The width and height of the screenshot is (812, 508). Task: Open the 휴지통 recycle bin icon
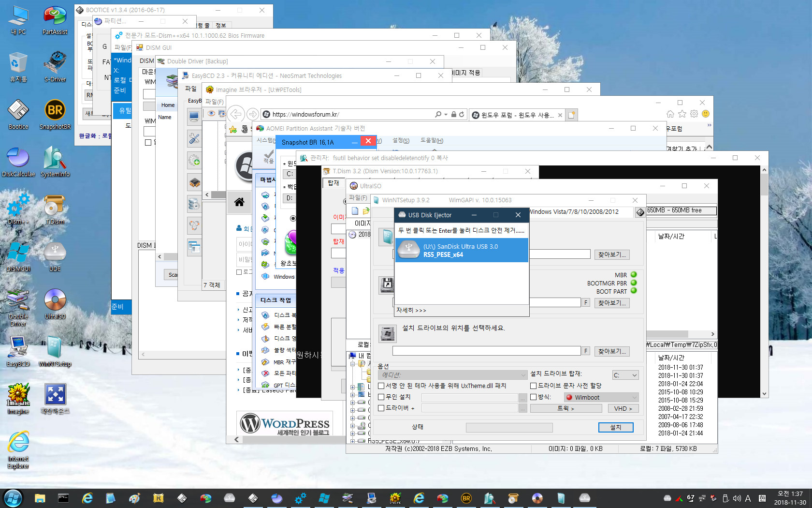18,67
